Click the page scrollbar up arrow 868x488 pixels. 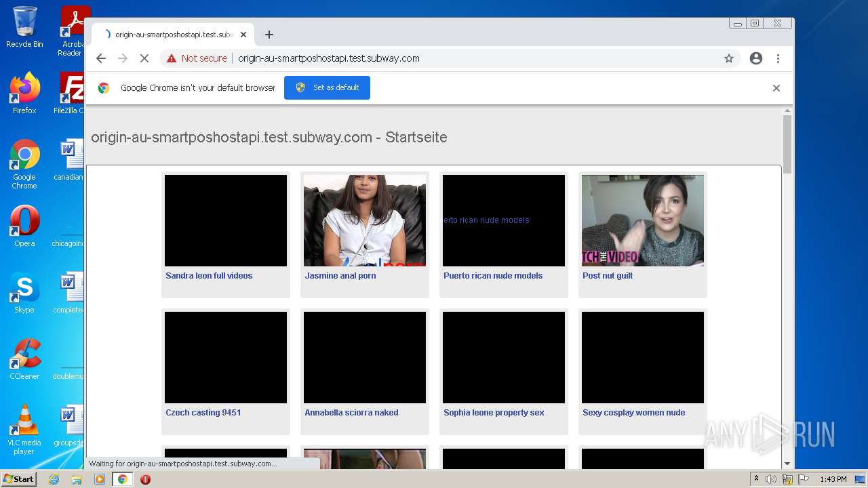(x=787, y=110)
